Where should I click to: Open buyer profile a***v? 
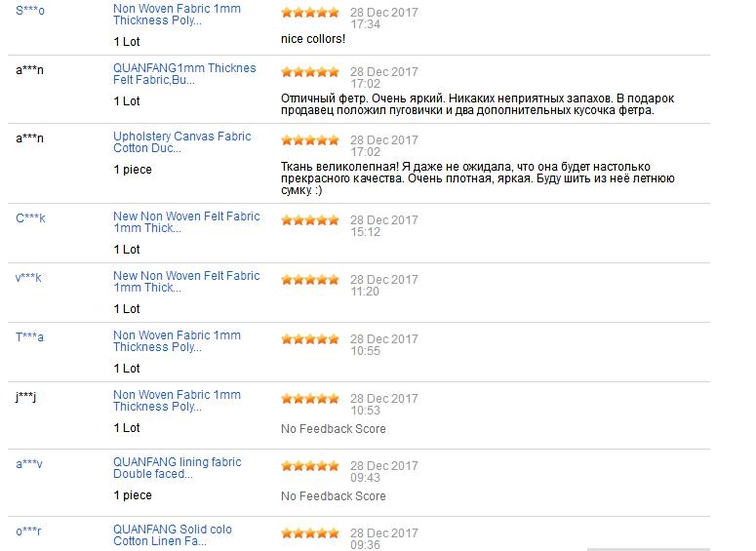click(29, 464)
